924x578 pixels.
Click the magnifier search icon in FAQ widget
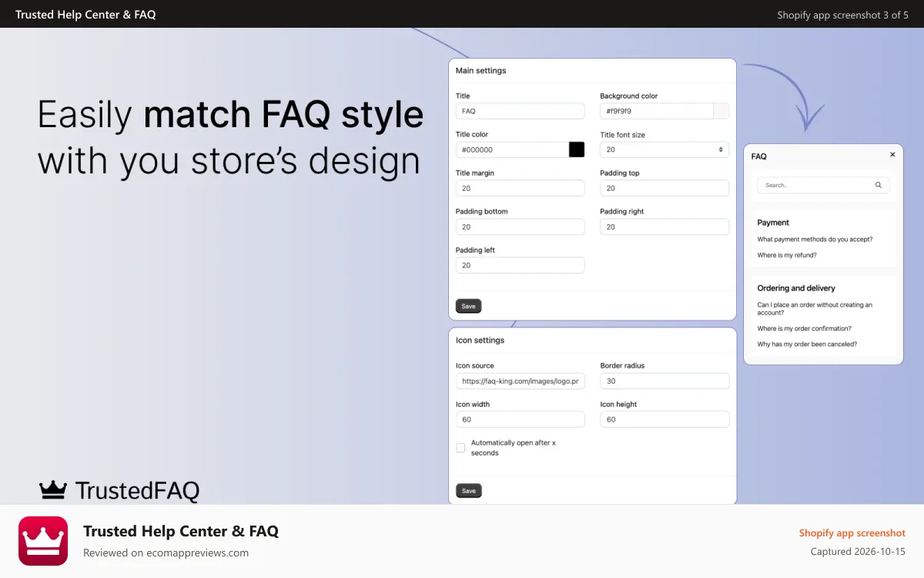coord(879,185)
